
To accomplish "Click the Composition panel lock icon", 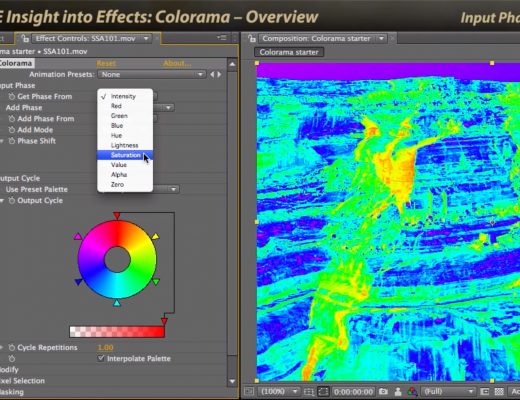I will (x=252, y=39).
